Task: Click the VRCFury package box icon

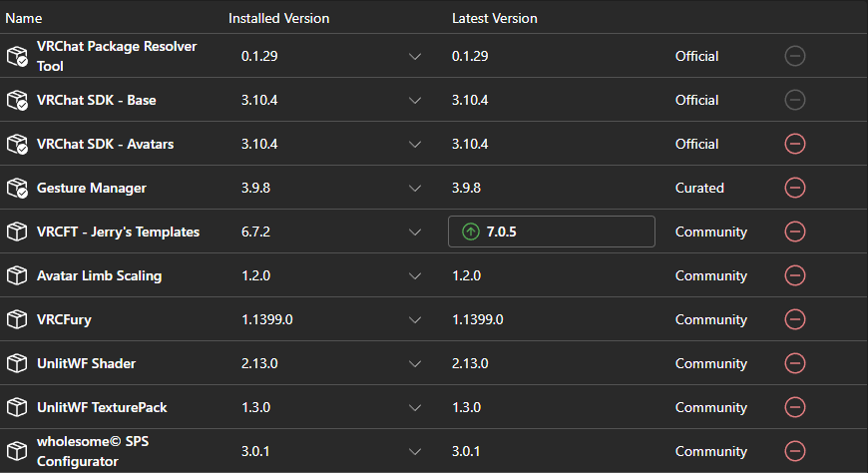Action: 17,319
